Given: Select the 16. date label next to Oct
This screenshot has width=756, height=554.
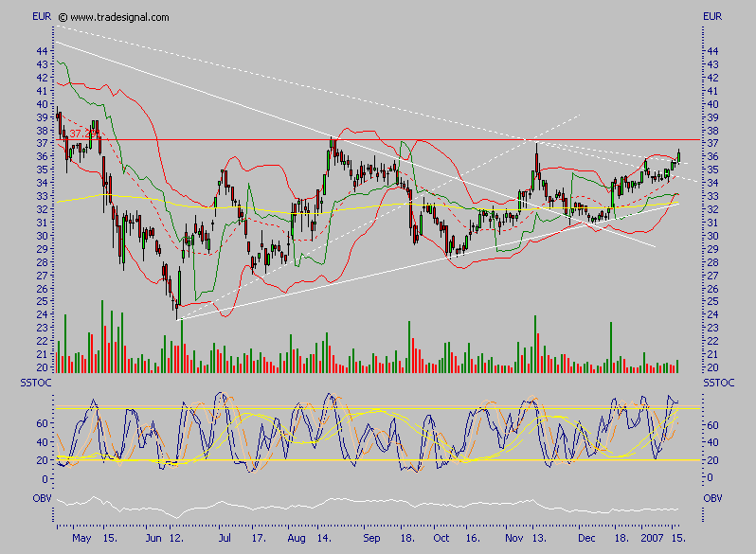Looking at the screenshot, I should click(x=473, y=538).
